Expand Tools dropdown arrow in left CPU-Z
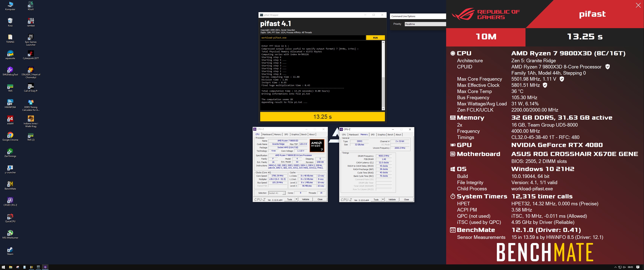 click(297, 199)
